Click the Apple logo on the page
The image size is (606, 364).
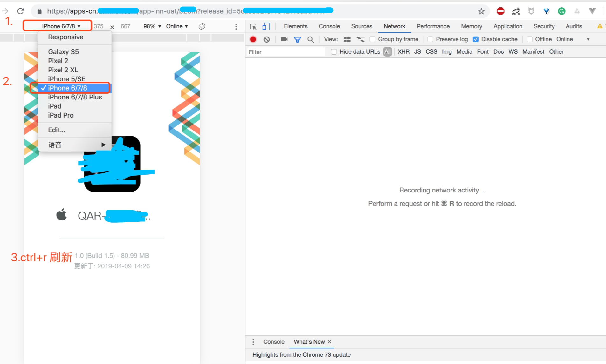pos(62,215)
